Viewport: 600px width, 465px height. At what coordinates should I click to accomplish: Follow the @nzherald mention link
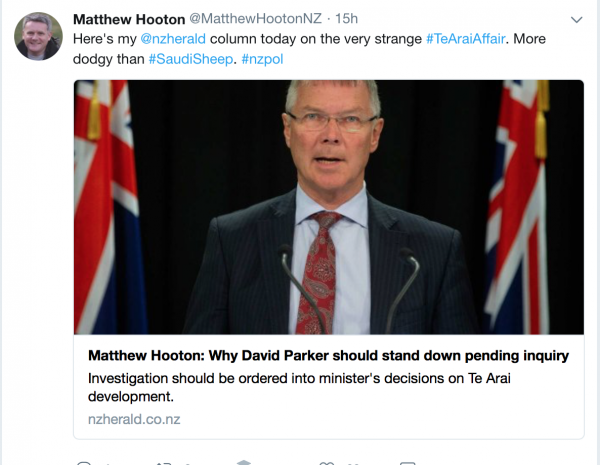(x=173, y=39)
